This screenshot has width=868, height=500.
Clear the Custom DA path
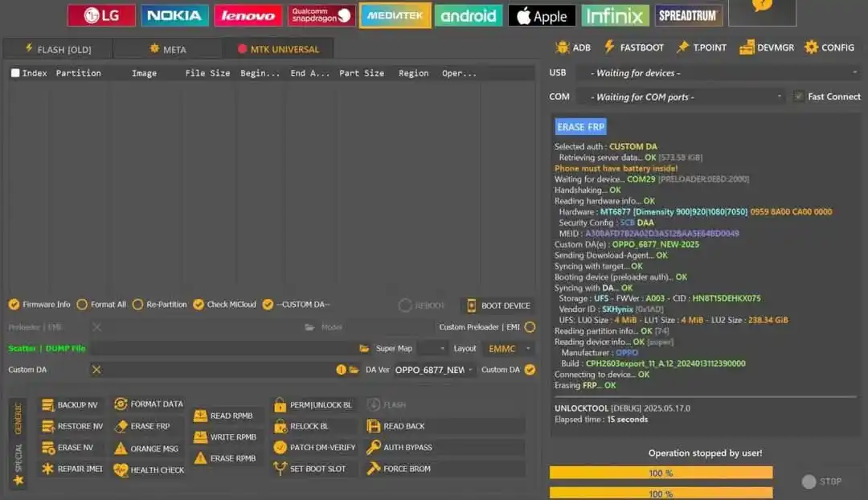[x=96, y=369]
